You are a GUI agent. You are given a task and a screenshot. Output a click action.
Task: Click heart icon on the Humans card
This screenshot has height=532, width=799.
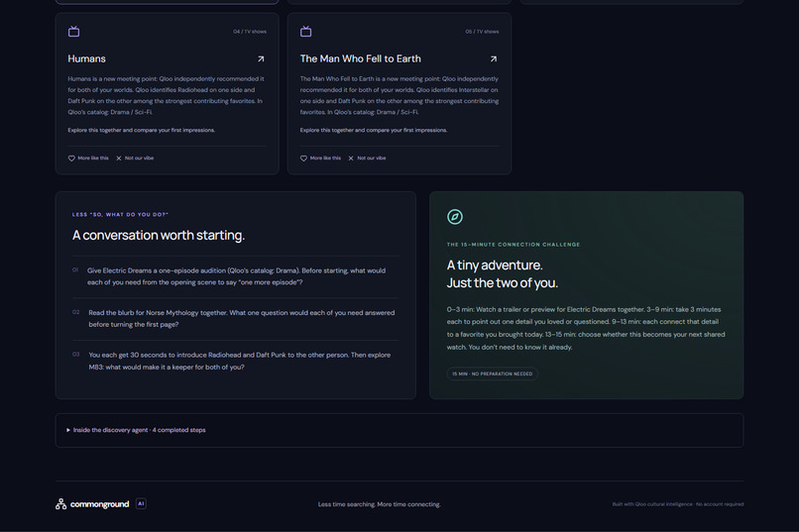(x=71, y=159)
